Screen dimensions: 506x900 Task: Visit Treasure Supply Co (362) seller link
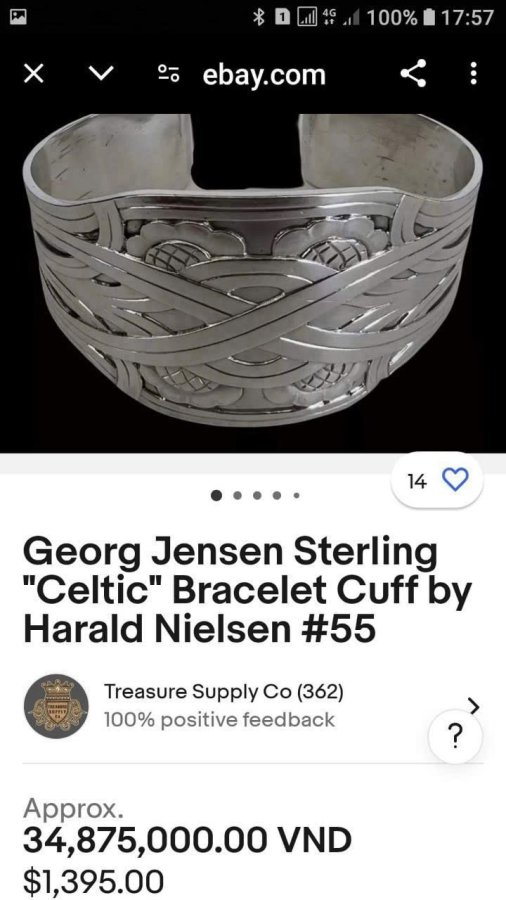[x=223, y=692]
